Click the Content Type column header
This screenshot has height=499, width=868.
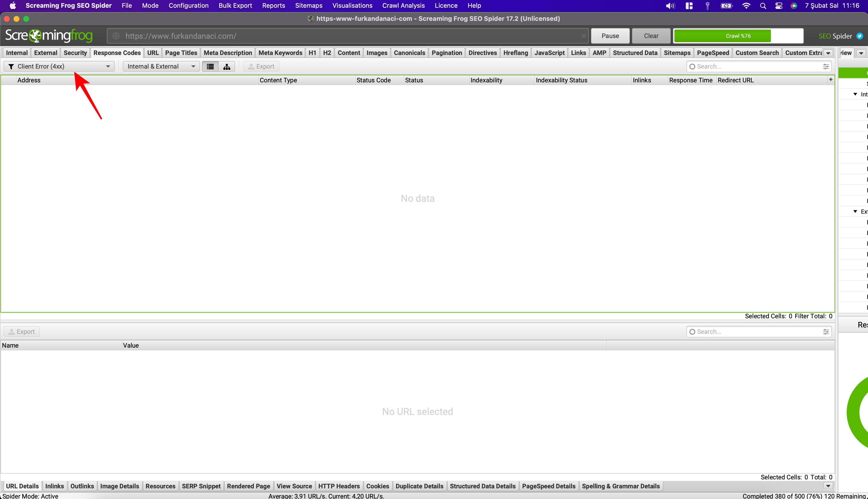307,80
